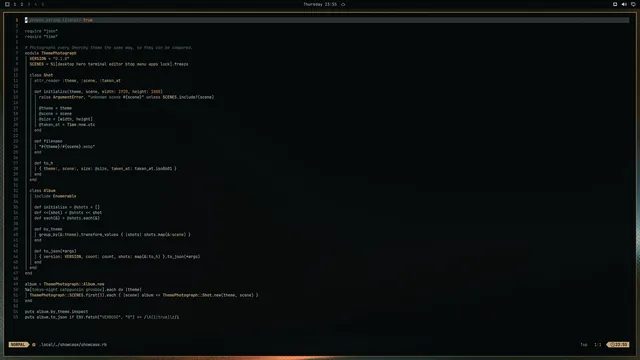Click the puts album.by_theme.inspect line

[x=56, y=311]
